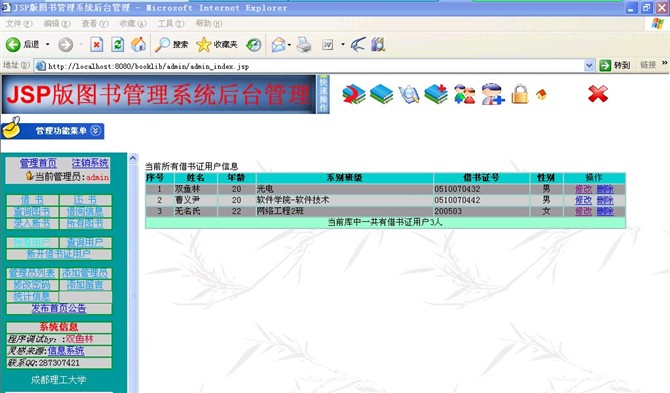Click 修改 for user 双鱼林
This screenshot has width=670, height=393.
point(583,189)
